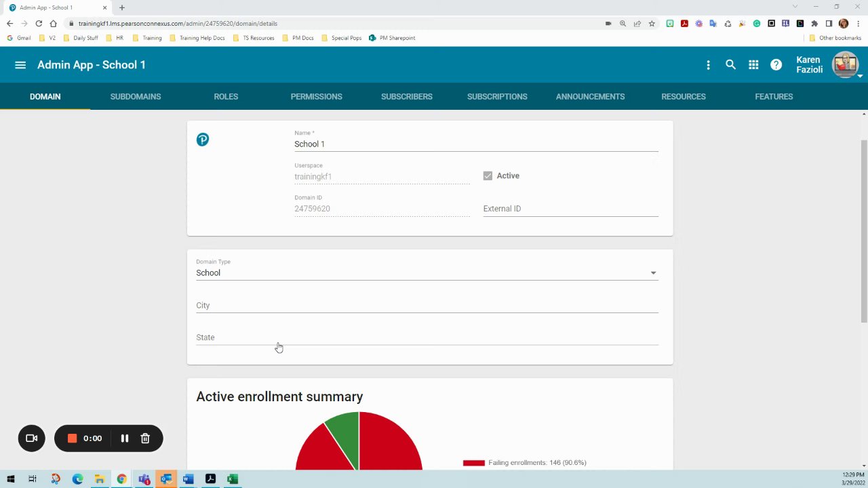Switch to the Announcements tab
Image resolution: width=868 pixels, height=488 pixels.
[590, 96]
